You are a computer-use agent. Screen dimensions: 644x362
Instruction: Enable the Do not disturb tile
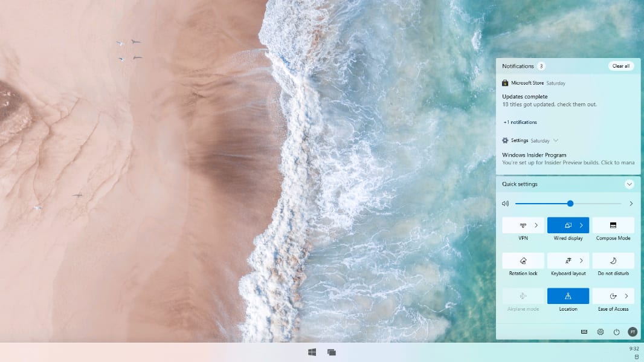pyautogui.click(x=613, y=260)
